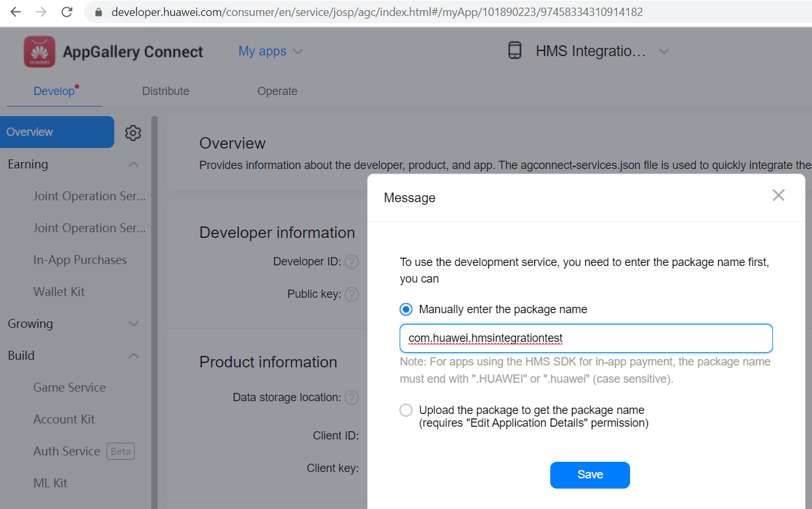This screenshot has height=509, width=812.
Task: Click the Message dialog title text
Action: click(409, 198)
